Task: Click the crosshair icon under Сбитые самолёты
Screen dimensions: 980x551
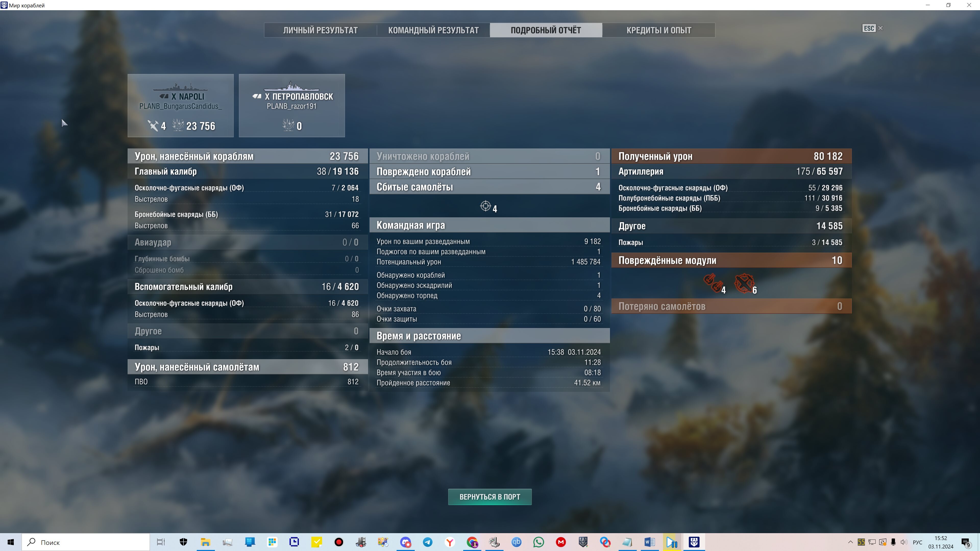Action: pyautogui.click(x=485, y=206)
